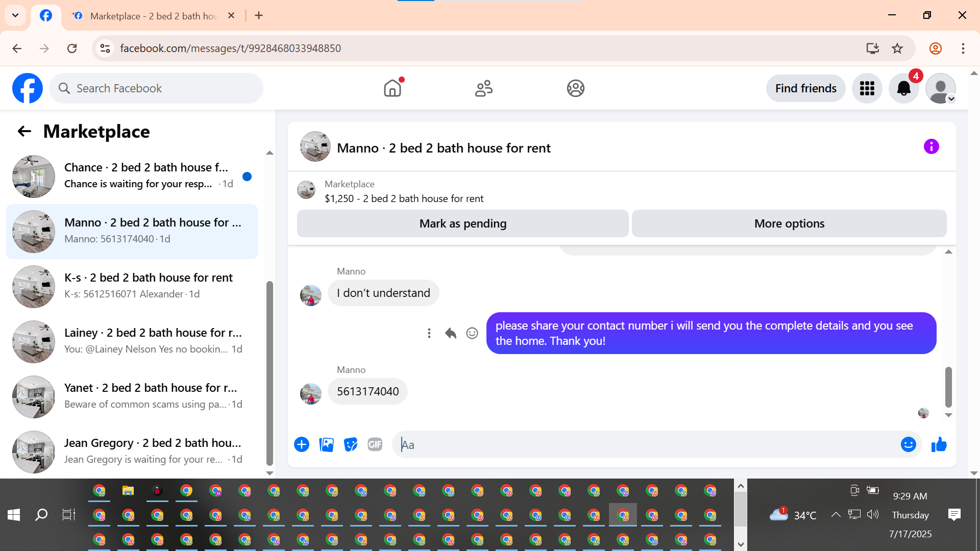The height and width of the screenshot is (551, 980).
Task: Click Manno's avatar next to the phone number message
Action: 311,394
